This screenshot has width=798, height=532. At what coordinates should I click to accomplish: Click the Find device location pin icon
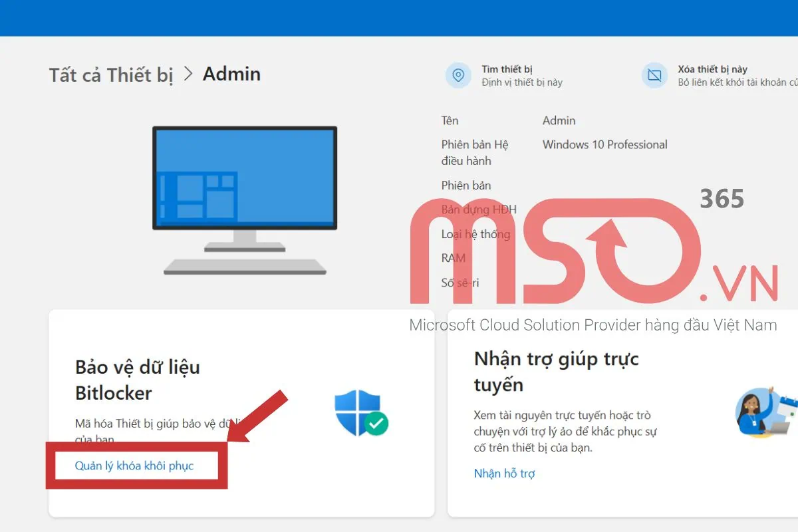point(458,76)
